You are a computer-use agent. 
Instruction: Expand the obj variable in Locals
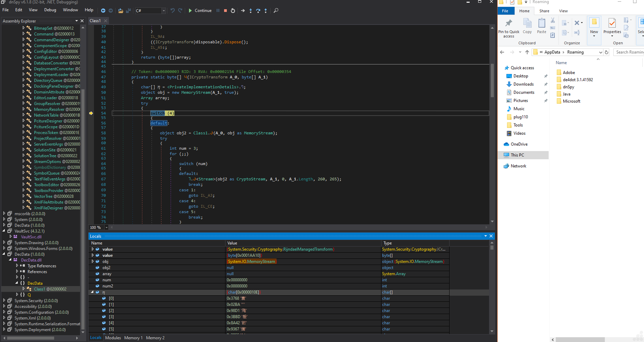point(93,262)
